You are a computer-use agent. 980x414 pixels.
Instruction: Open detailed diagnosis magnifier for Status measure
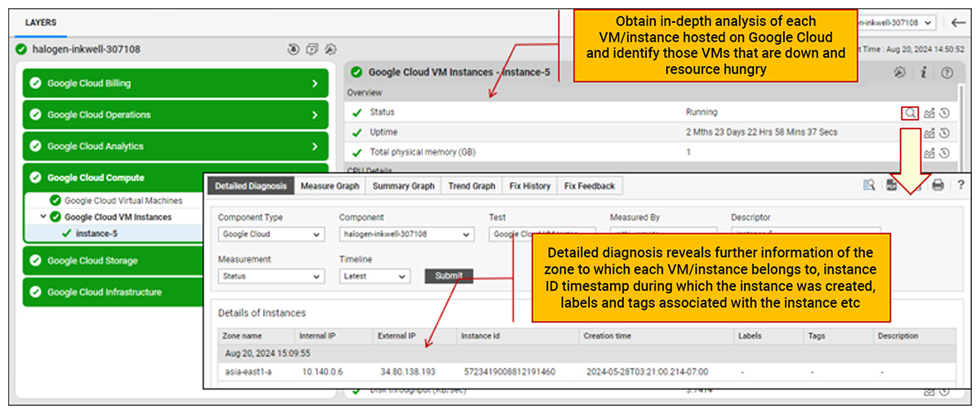[910, 113]
